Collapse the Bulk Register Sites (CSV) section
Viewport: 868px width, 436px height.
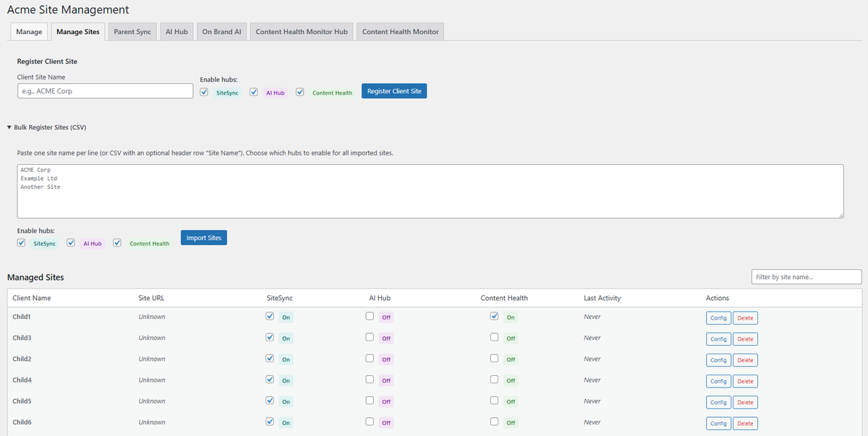point(46,127)
